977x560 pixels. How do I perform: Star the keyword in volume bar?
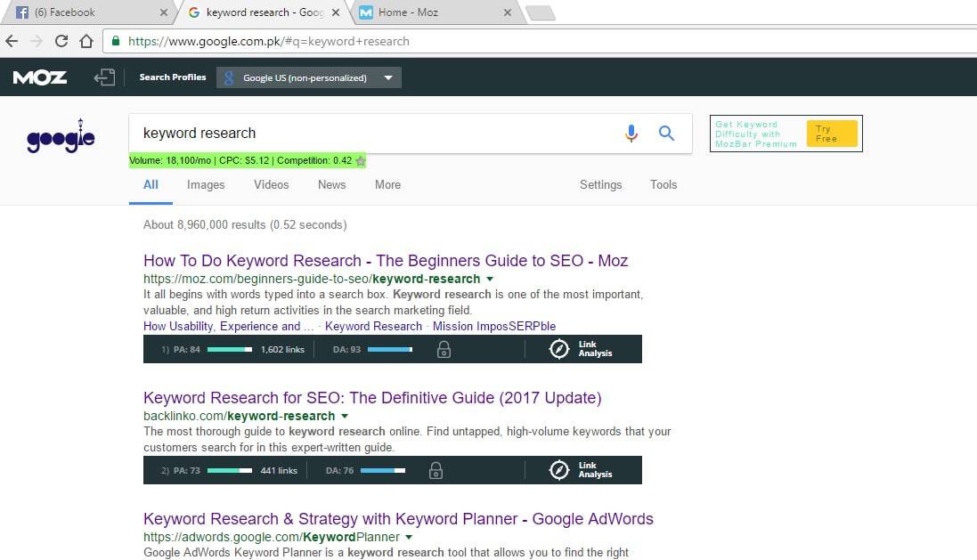point(360,161)
